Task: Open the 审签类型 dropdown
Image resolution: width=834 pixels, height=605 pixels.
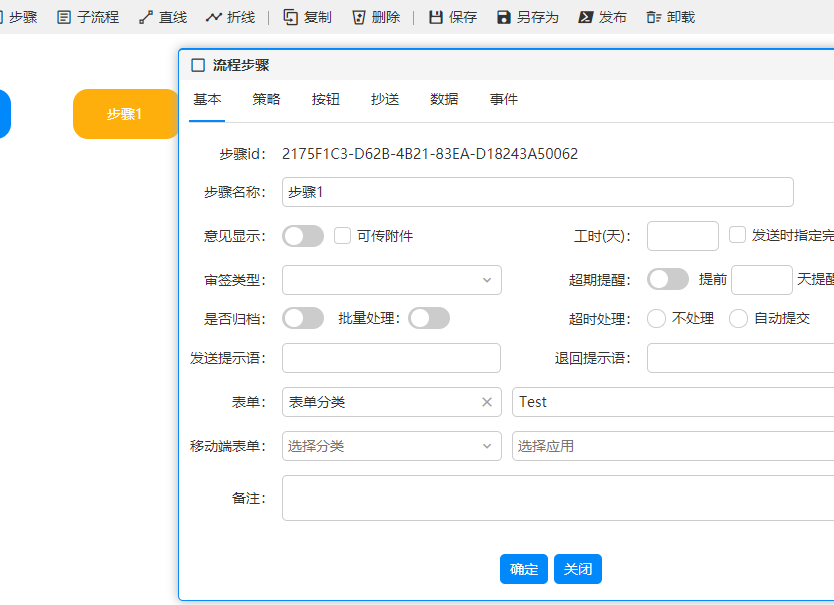Action: pos(392,280)
